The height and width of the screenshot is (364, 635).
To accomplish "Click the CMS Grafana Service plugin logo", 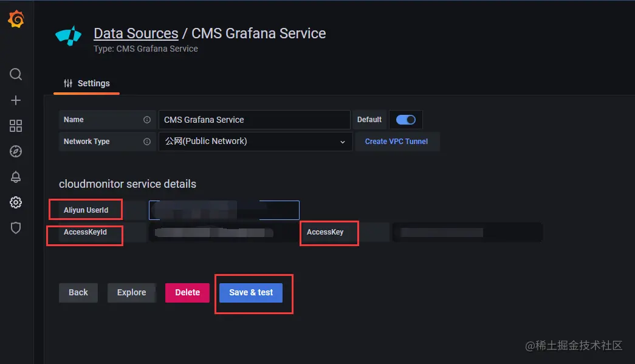I will point(69,36).
